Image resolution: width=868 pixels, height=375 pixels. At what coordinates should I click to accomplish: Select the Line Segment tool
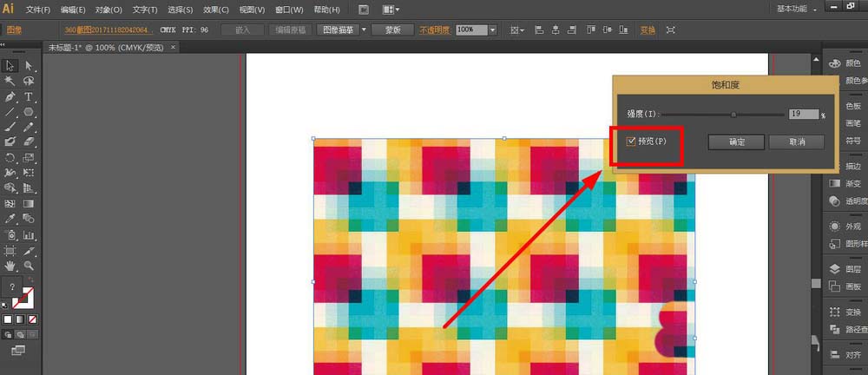10,112
